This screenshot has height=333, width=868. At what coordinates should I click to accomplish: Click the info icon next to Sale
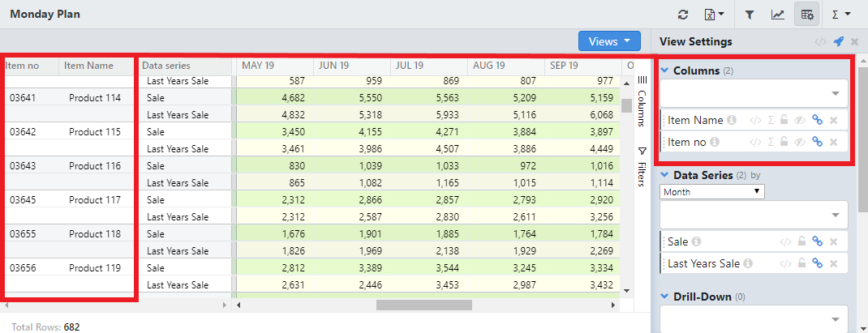(x=696, y=241)
